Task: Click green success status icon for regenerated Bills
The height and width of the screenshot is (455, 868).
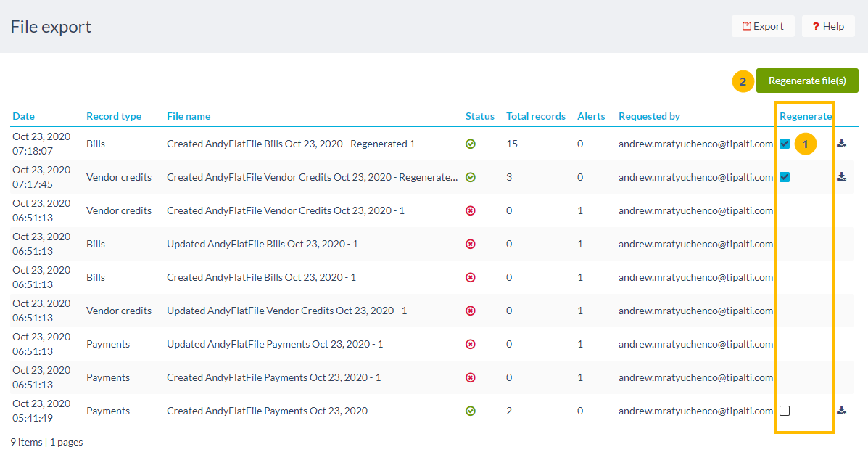Action: point(470,144)
